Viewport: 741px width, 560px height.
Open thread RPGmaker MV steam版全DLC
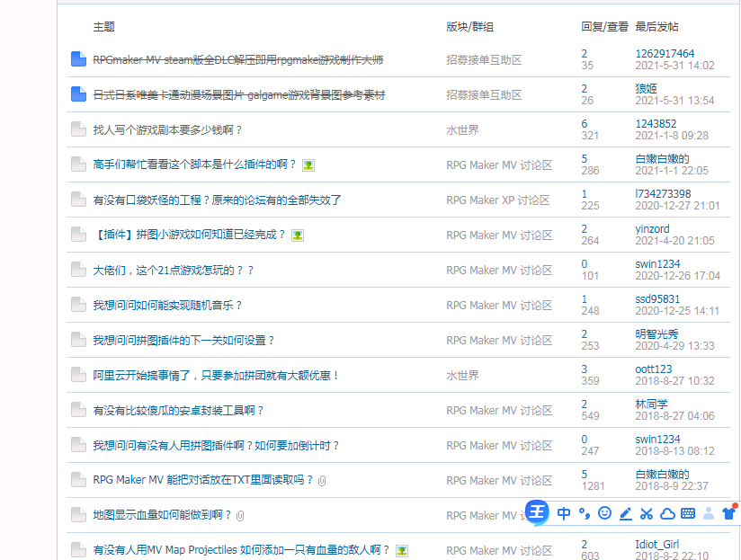238,60
